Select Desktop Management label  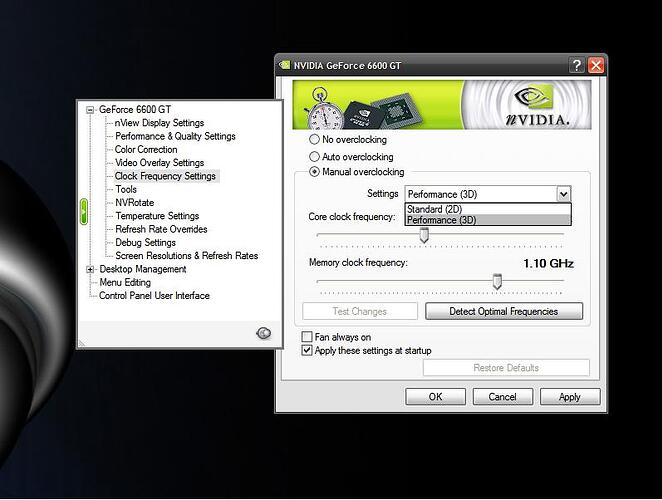[x=143, y=269]
